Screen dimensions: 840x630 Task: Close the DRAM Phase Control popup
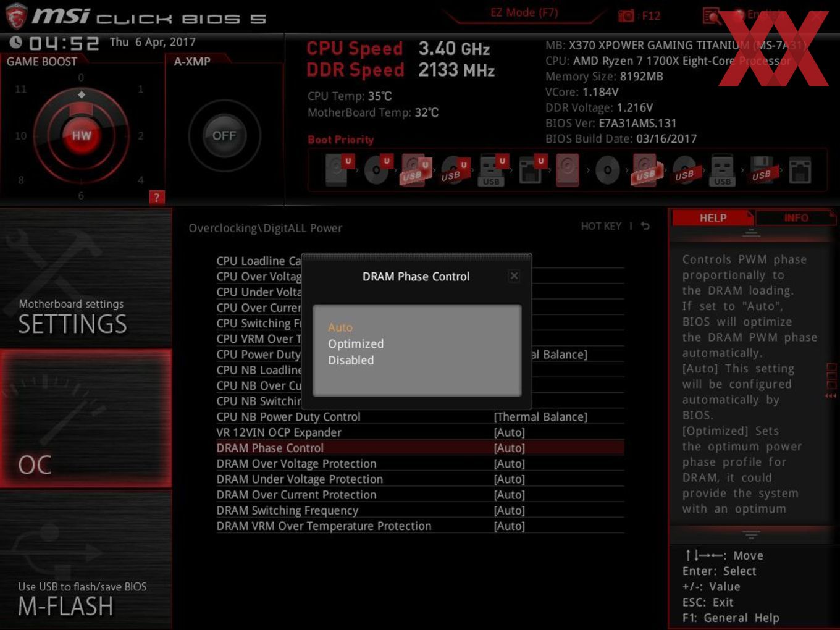point(514,276)
